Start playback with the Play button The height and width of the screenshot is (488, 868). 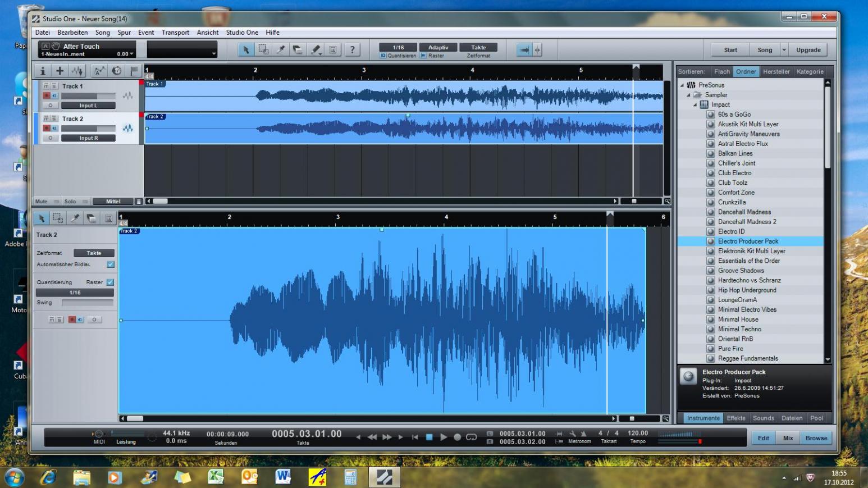click(444, 437)
